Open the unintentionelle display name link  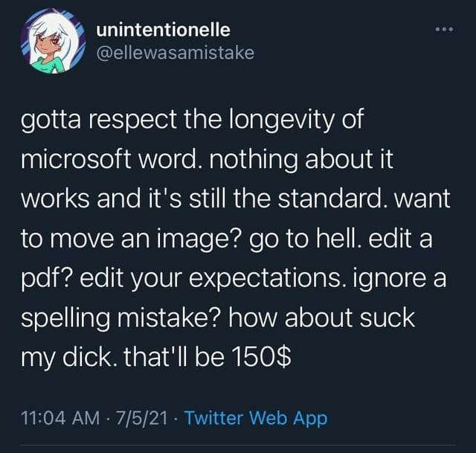pos(164,30)
